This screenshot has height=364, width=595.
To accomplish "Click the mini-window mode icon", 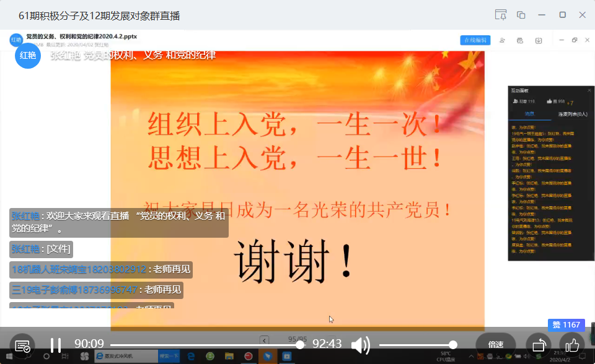I will 521,15.
